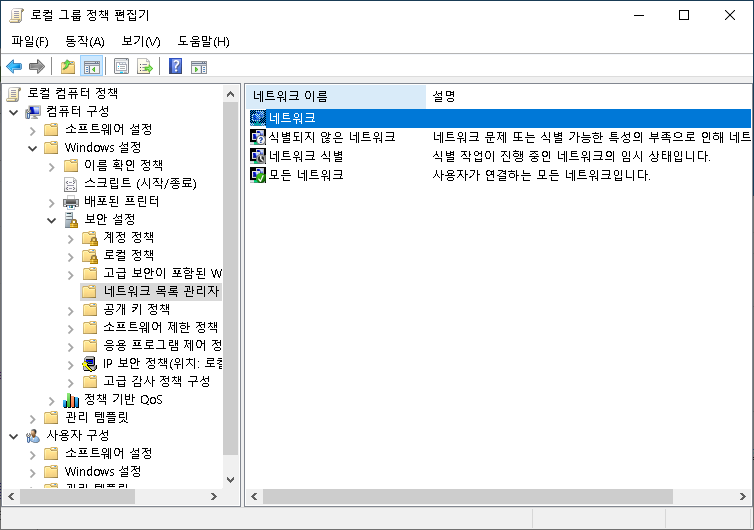Click tree horizontal scrollbar right arrow

click(214, 496)
